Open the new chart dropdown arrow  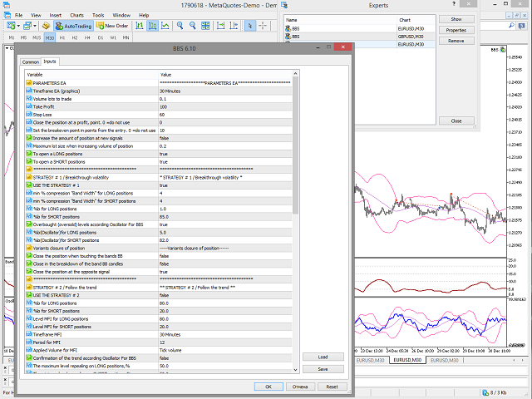19,26
